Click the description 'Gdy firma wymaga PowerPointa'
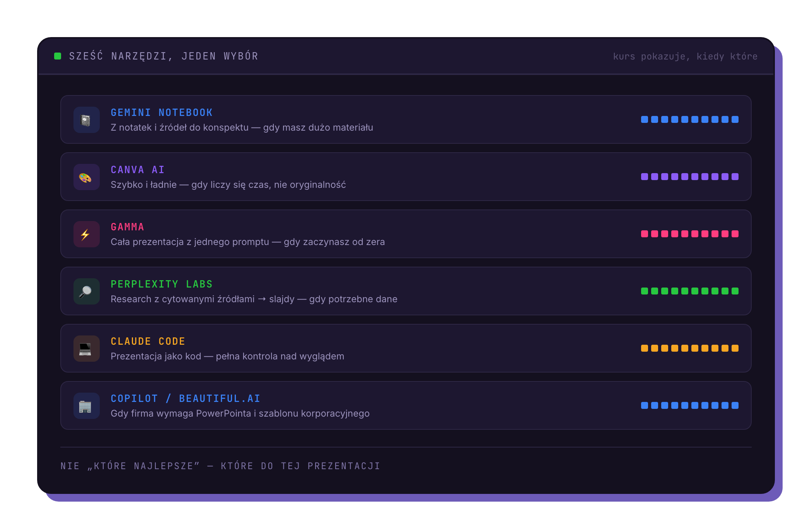Viewport: 812px width, 531px height. click(181, 414)
